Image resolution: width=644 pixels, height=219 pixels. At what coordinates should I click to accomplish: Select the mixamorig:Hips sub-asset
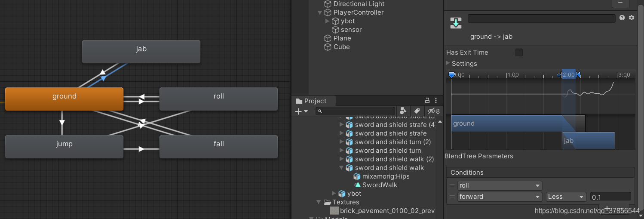386,176
